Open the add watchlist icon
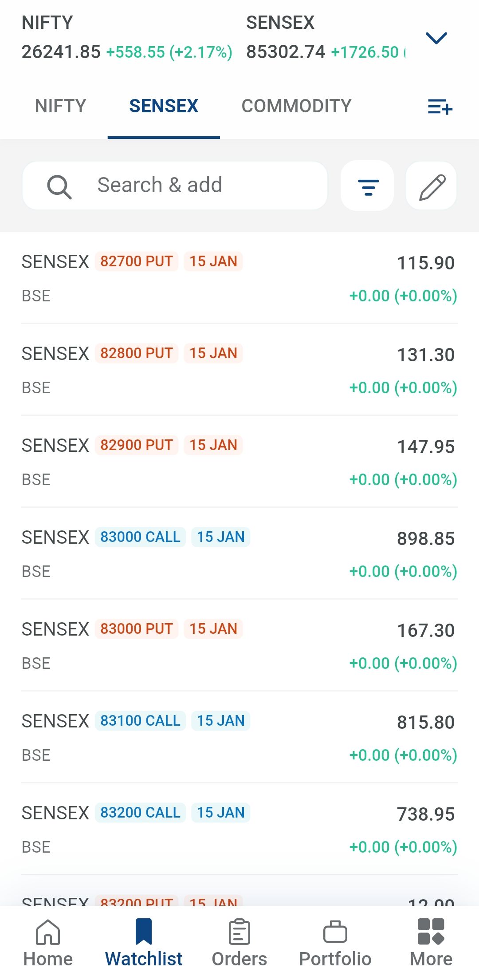 point(440,107)
